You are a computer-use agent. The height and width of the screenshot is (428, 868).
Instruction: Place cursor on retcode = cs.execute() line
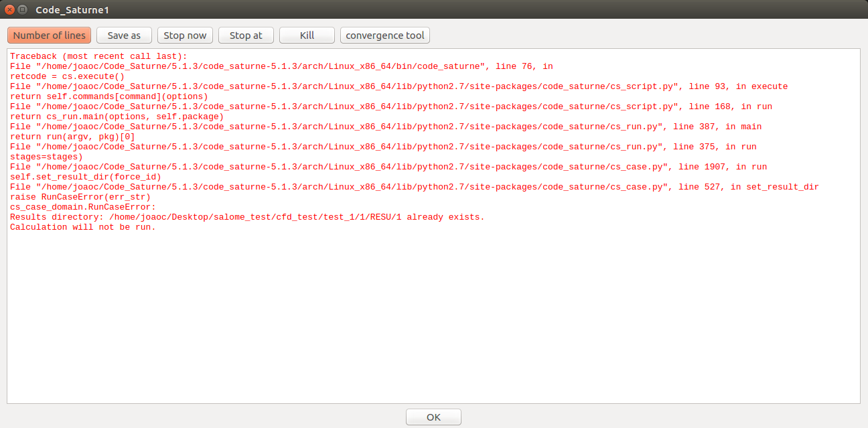pyautogui.click(x=67, y=76)
